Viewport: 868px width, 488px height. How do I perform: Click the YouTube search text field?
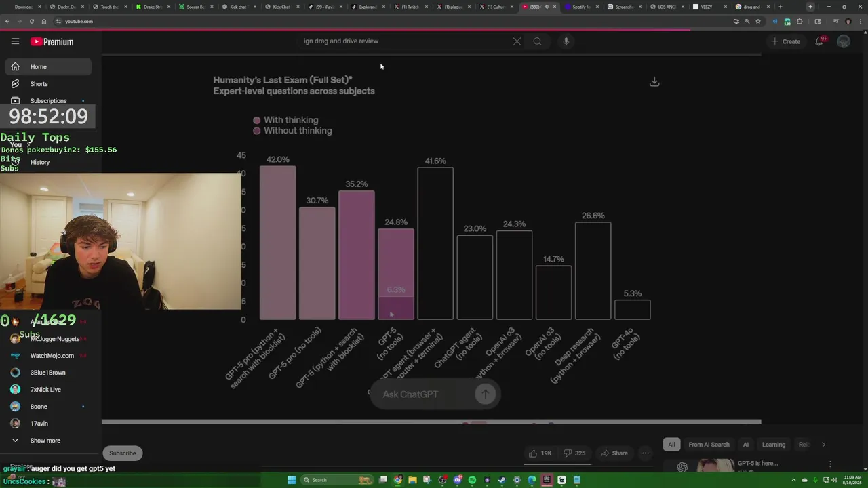405,41
